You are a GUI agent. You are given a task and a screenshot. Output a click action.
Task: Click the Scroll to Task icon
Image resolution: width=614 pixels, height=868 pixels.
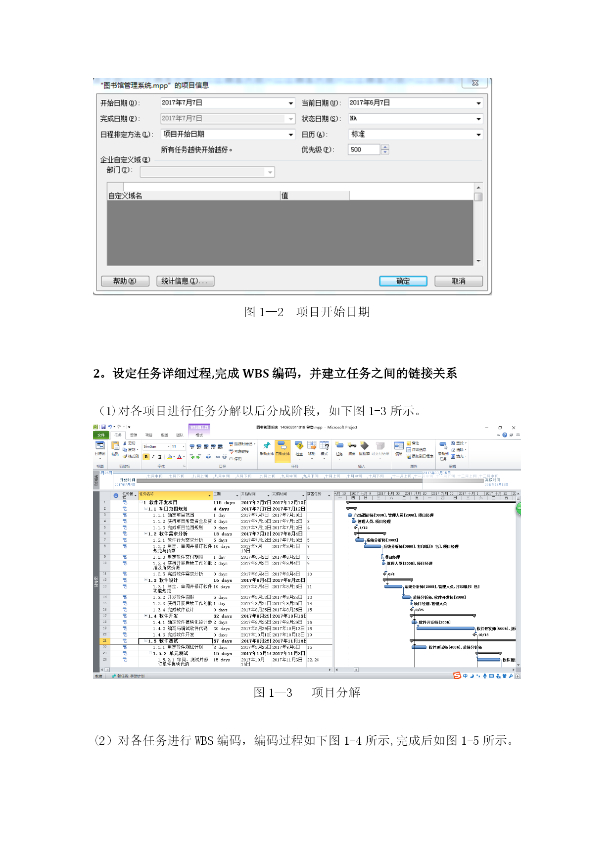click(443, 445)
